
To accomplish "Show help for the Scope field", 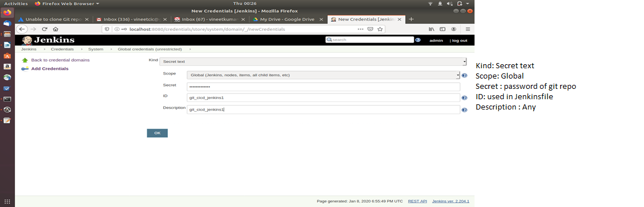I will coord(465,76).
